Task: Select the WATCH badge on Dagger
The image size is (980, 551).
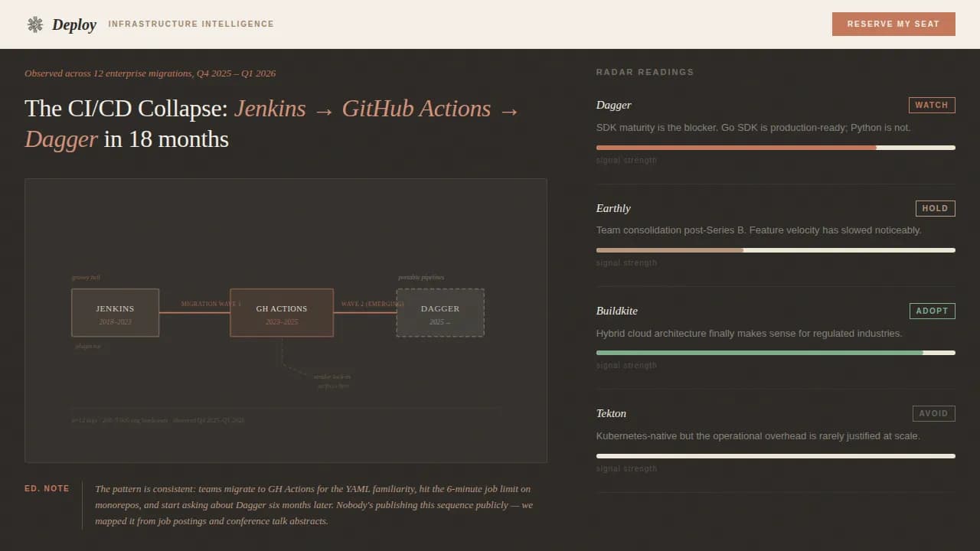Action: point(932,105)
